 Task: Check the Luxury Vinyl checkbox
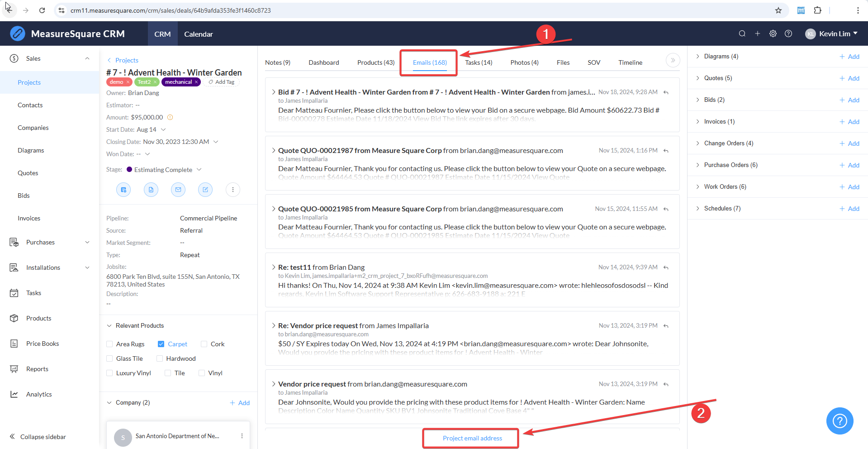coord(109,373)
